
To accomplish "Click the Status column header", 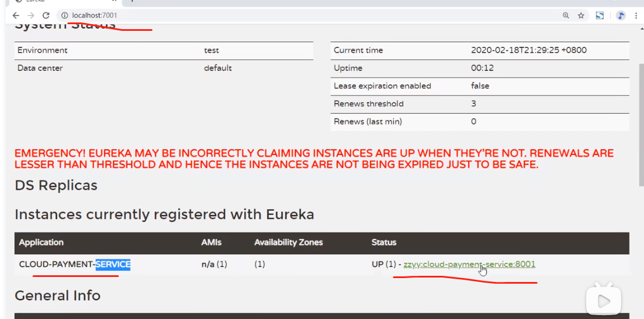I will tap(383, 242).
